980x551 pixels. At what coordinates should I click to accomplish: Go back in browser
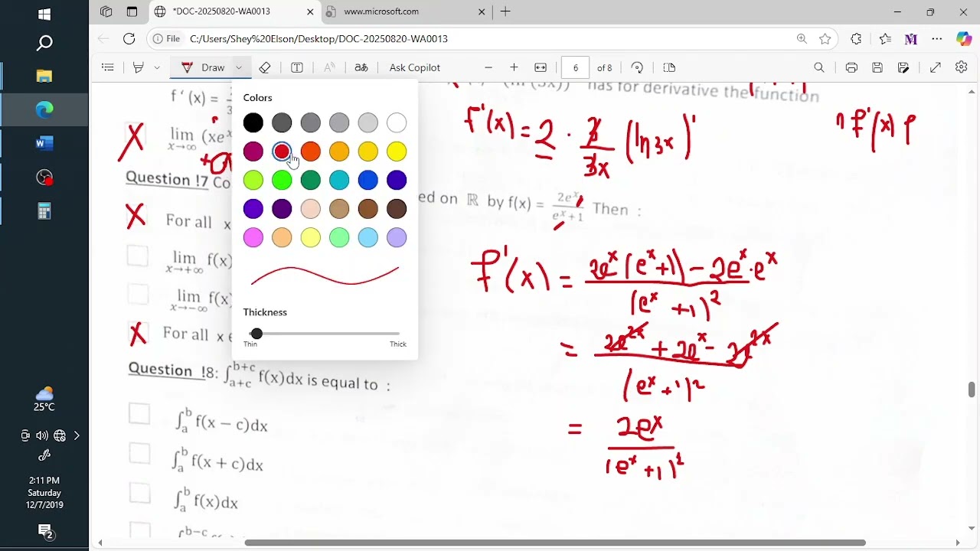[103, 38]
